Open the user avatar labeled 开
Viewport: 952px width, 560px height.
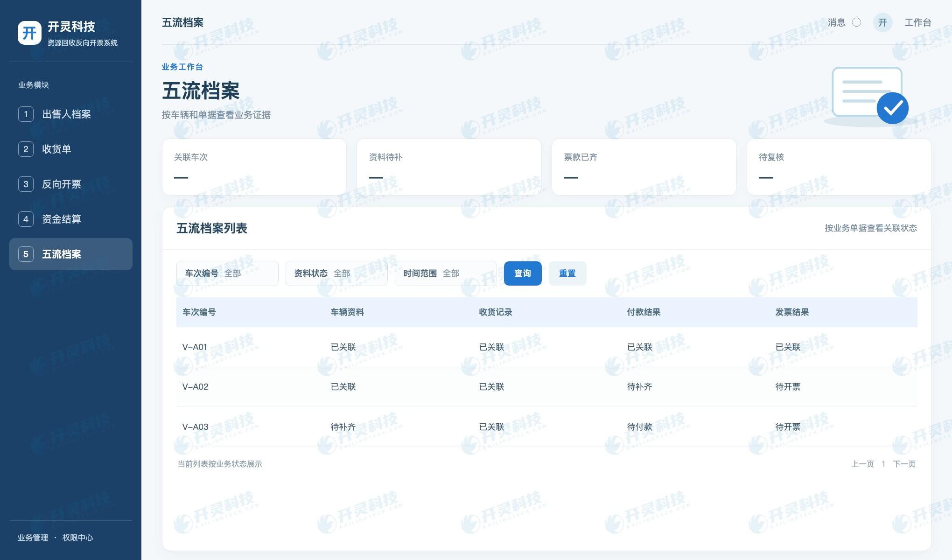tap(882, 22)
